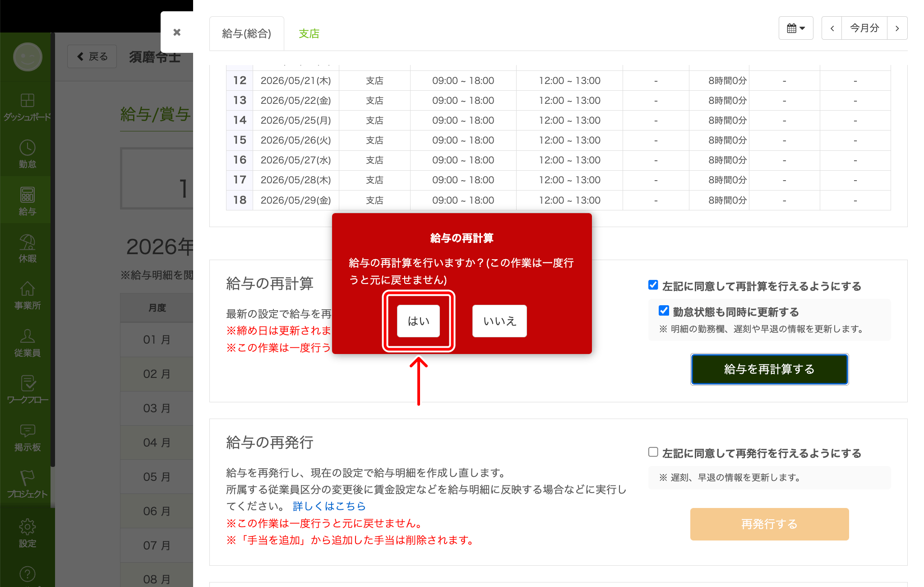
Task: Click the 給与を再計算する button
Action: (769, 369)
